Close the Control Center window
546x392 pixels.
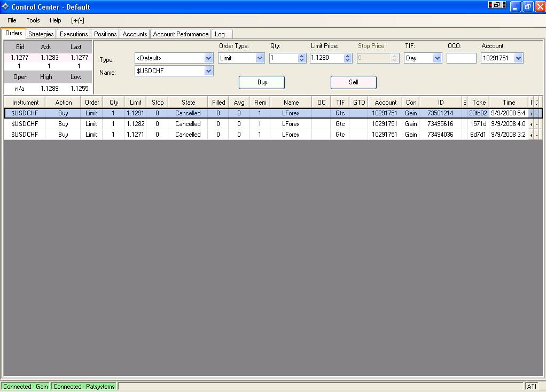pos(540,6)
